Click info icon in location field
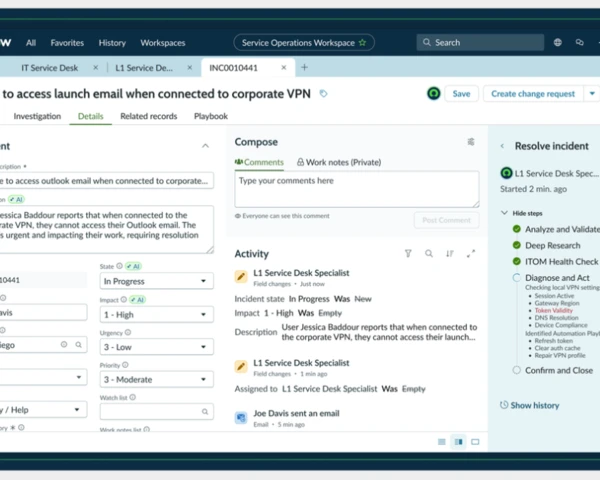 pos(64,344)
